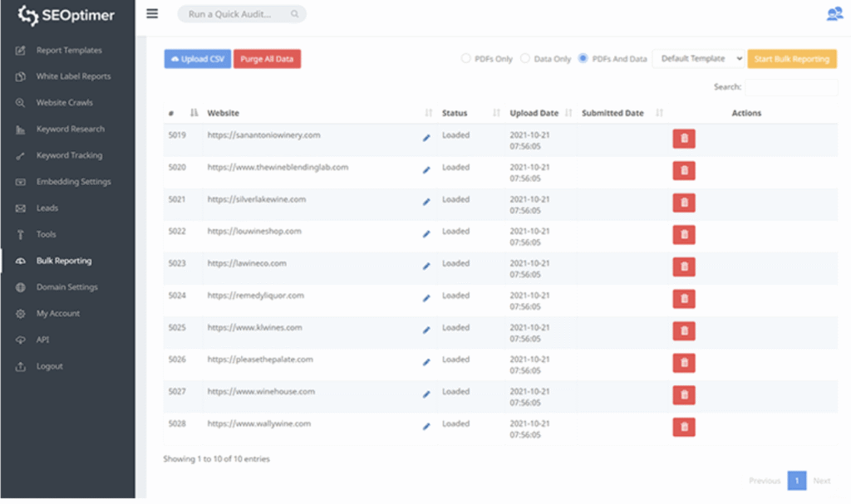The image size is (851, 504).
Task: Click 'Showing 1 to 10 of 10 entries'
Action: click(x=217, y=459)
